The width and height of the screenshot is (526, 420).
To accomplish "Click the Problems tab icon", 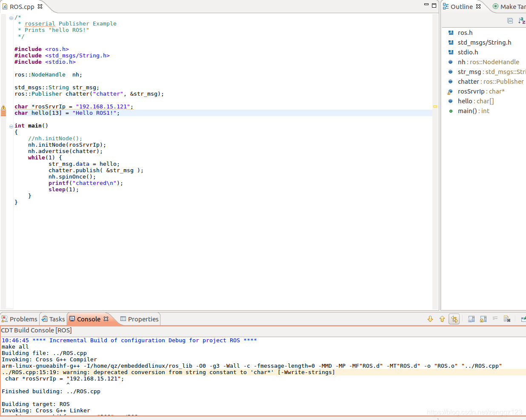I will [5, 319].
